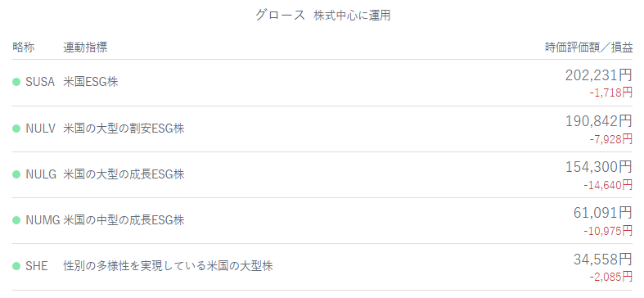The height and width of the screenshot is (298, 644).
Task: Click the 202,231円 valuation amount
Action: pyautogui.click(x=599, y=75)
